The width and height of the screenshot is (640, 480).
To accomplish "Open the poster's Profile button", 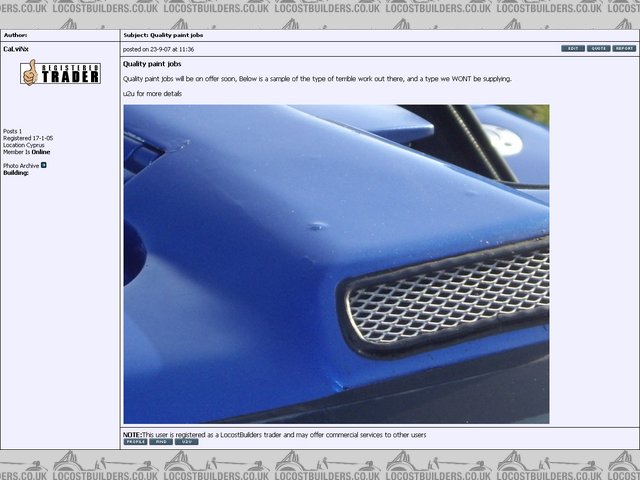I will 135,442.
